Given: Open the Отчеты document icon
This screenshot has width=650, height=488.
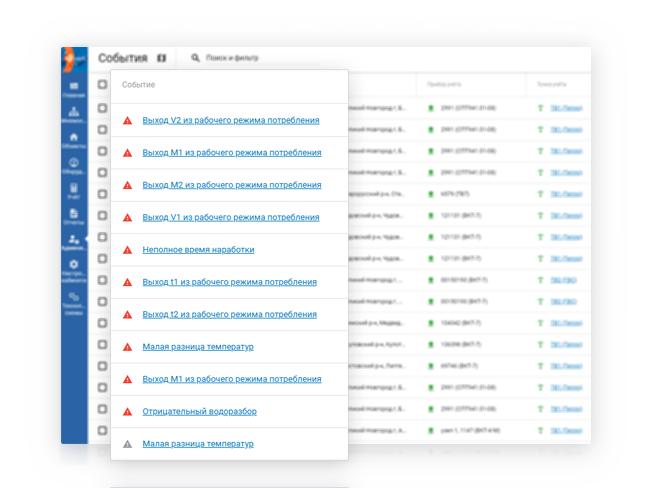Looking at the screenshot, I should click(x=74, y=216).
